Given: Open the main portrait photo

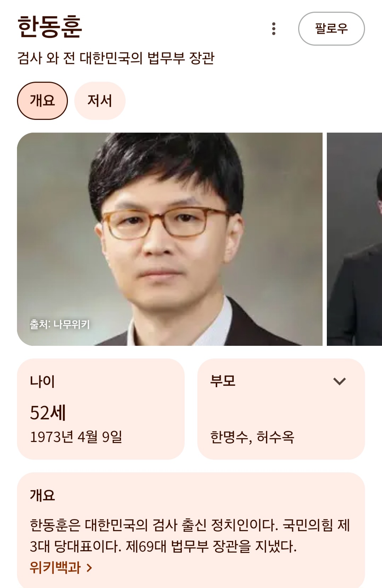Looking at the screenshot, I should 170,239.
